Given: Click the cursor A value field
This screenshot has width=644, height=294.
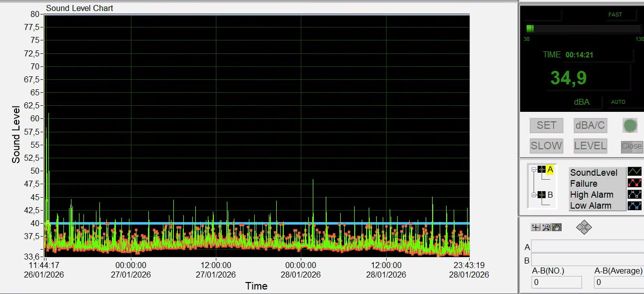Looking at the screenshot, I should tap(587, 247).
